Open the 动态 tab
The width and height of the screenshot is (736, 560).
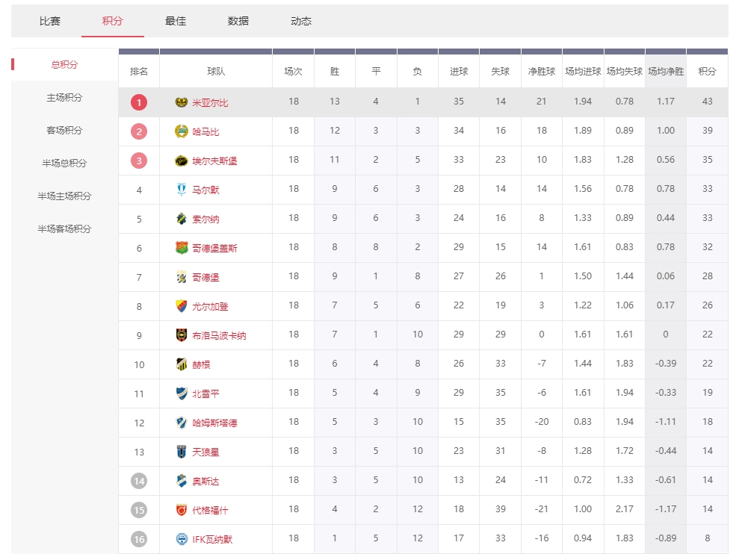coord(301,21)
